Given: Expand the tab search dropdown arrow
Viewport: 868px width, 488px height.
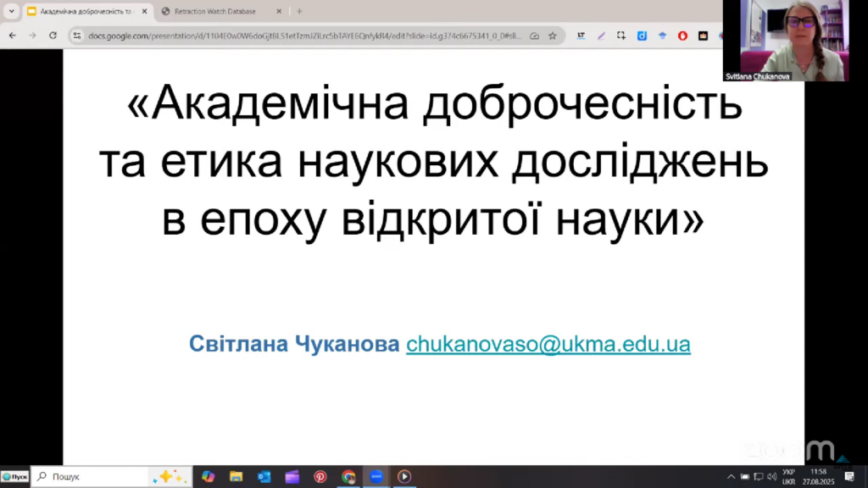Looking at the screenshot, I should click(x=11, y=11).
